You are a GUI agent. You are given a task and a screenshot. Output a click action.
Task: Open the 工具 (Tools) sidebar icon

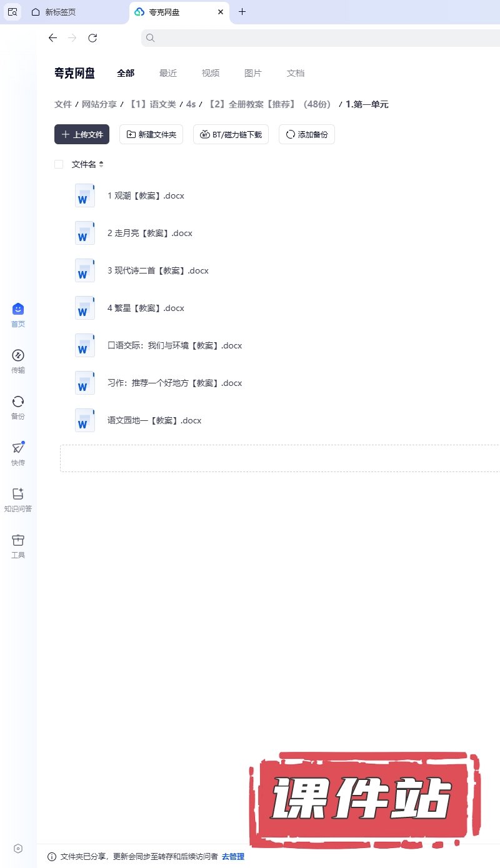pyautogui.click(x=18, y=541)
